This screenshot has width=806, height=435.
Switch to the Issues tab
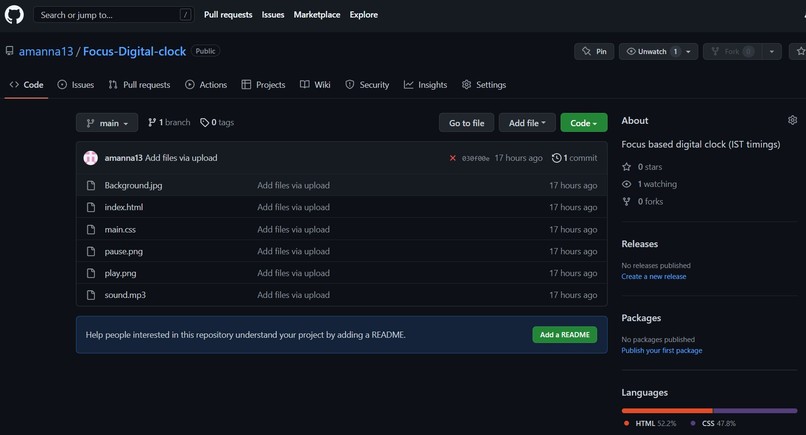pos(76,85)
